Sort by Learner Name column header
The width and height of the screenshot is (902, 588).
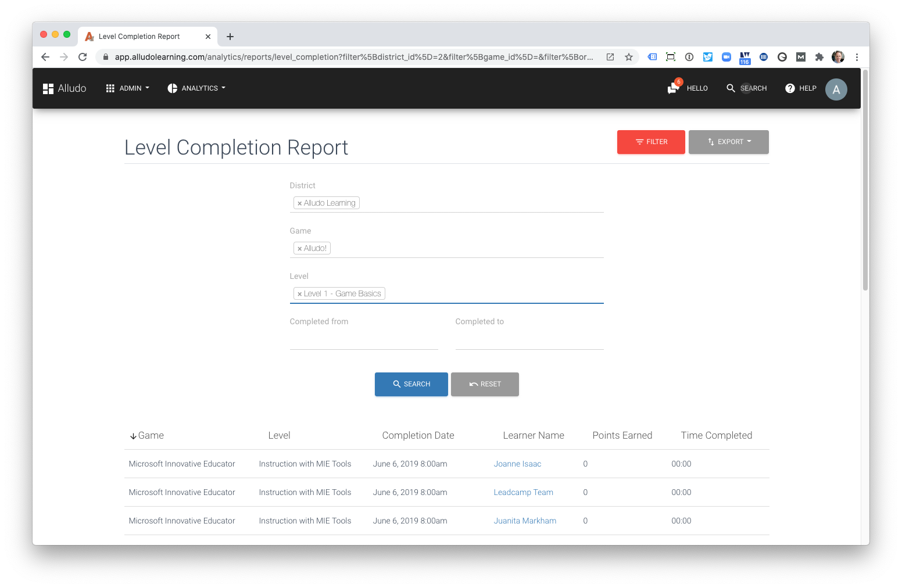point(534,435)
